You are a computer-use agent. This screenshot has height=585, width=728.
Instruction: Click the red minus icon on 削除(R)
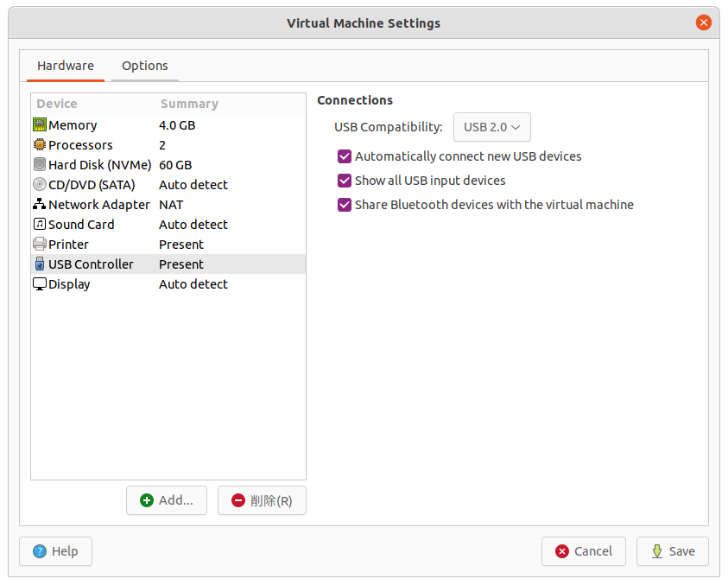[x=238, y=500]
